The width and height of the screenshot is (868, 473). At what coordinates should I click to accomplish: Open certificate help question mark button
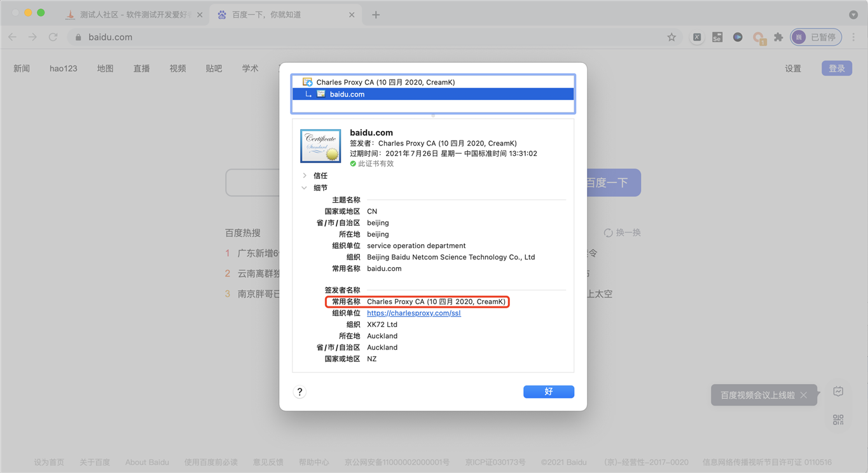point(300,392)
